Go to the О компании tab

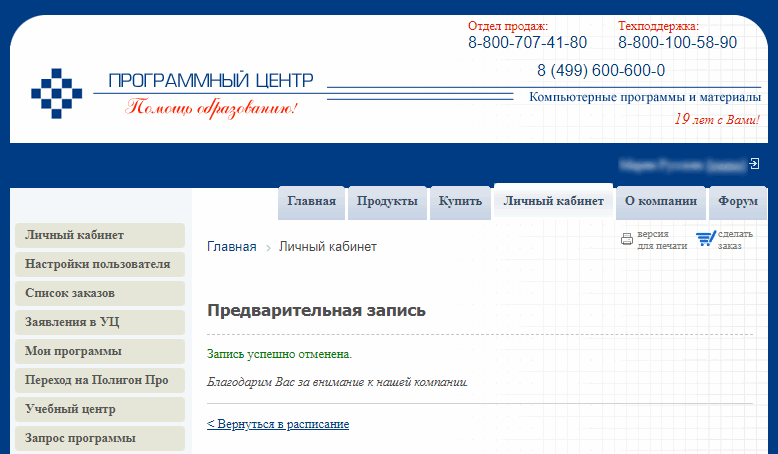coord(660,201)
